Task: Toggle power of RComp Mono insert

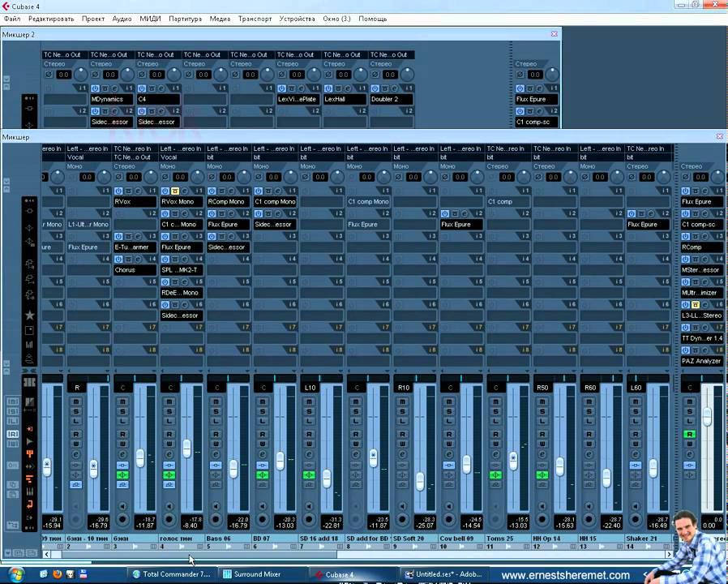Action: tap(212, 191)
